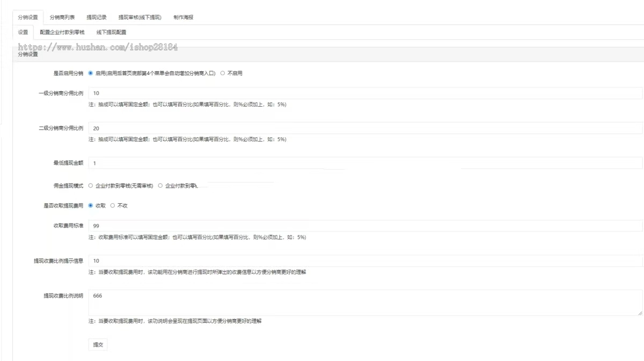Select the 不启用 radio button
Image resolution: width=644 pixels, height=361 pixels.
click(x=222, y=73)
